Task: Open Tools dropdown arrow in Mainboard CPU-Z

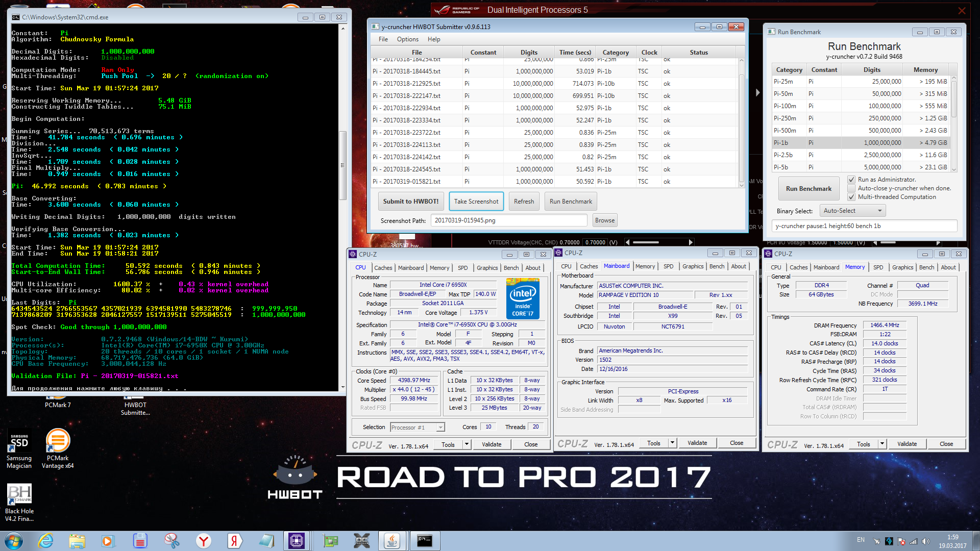Action: 672,443
